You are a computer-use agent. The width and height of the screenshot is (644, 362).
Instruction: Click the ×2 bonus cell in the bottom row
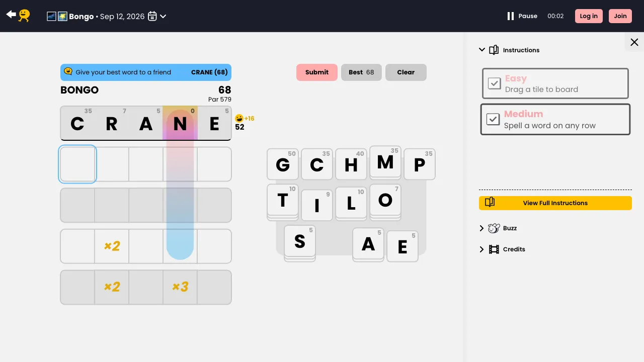tap(112, 287)
